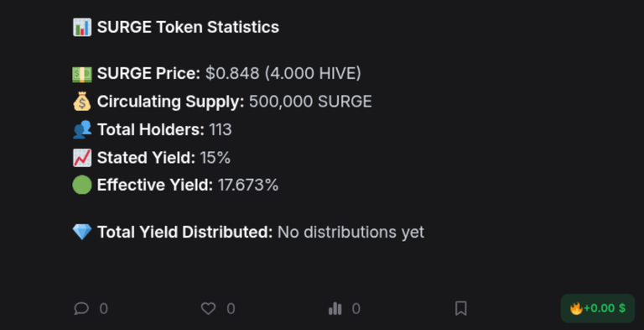Click the diamond emoji beside Total Yield Distributed

click(82, 232)
